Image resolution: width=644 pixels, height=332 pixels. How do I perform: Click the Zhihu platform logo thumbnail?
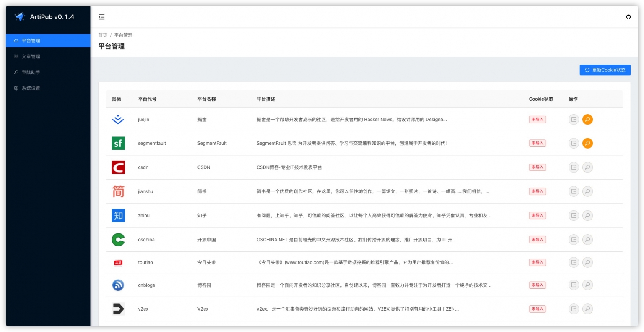[118, 215]
